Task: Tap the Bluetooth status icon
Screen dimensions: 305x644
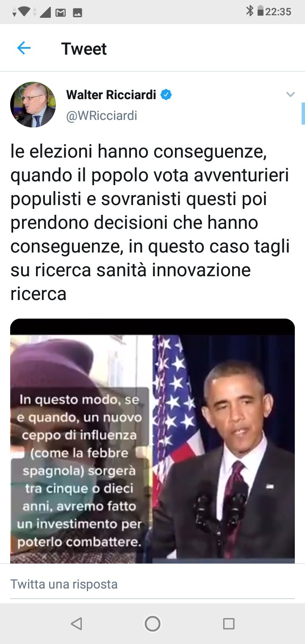Action: [250, 11]
